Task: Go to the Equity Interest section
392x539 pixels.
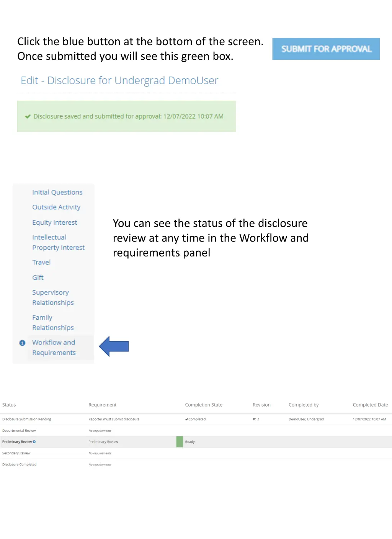Action: (x=55, y=222)
